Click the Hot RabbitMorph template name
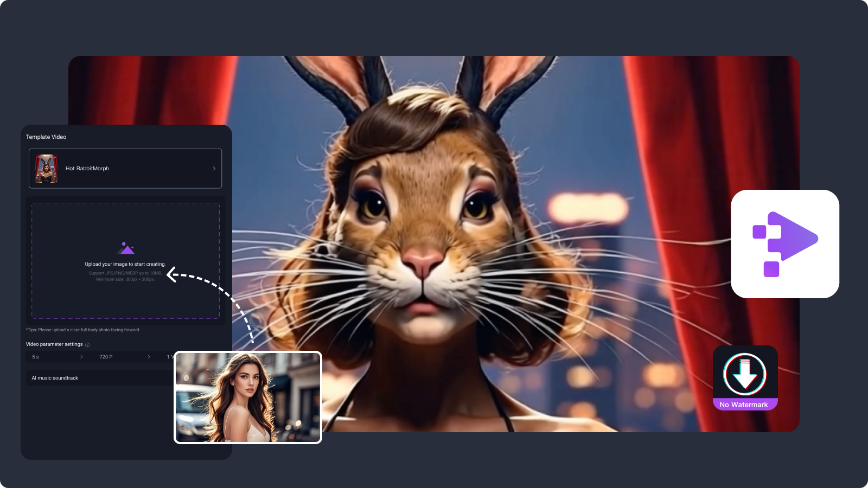Viewport: 868px width, 488px height. click(86, 168)
